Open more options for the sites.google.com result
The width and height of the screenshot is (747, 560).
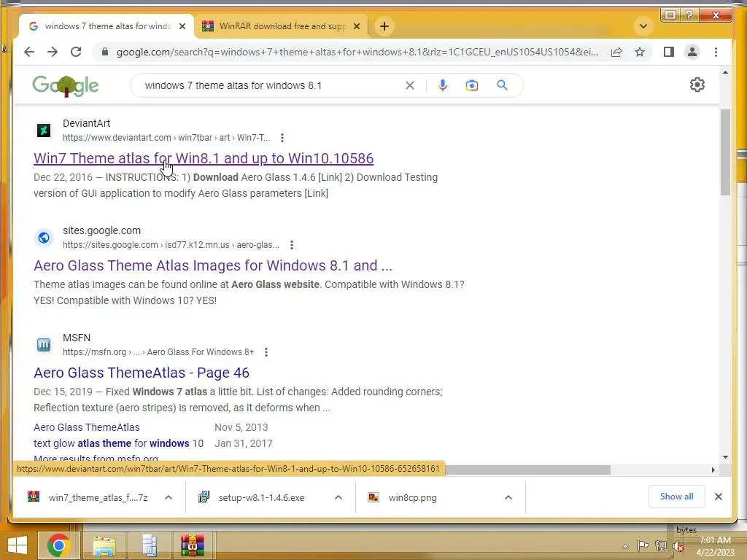coord(292,245)
